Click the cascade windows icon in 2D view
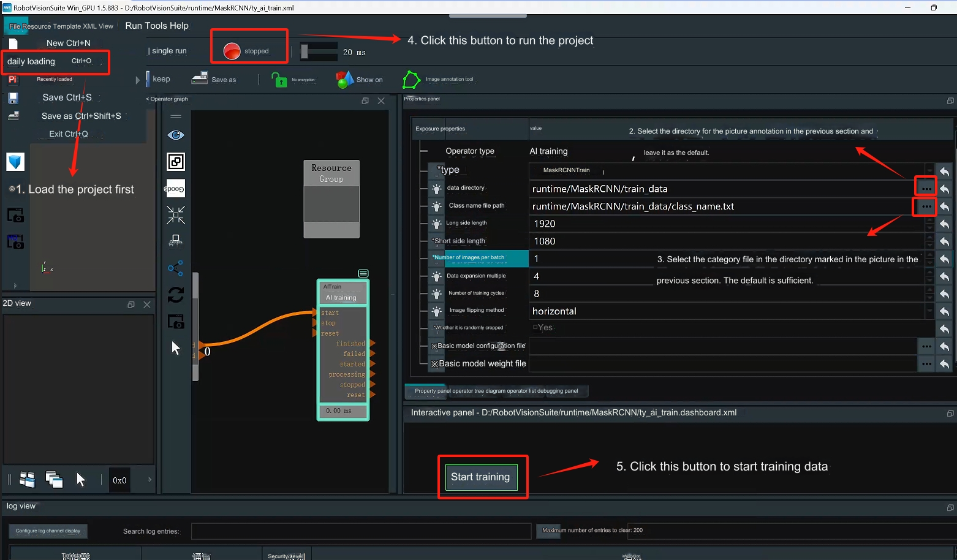 (x=54, y=479)
